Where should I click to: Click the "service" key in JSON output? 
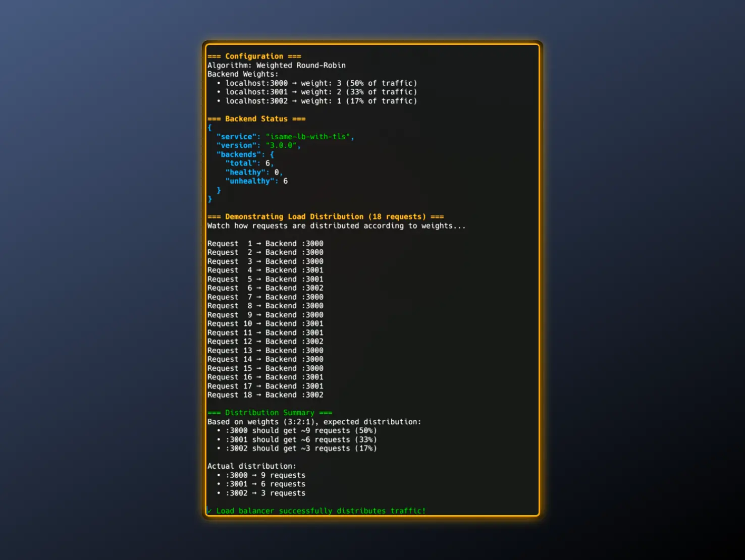(x=236, y=137)
